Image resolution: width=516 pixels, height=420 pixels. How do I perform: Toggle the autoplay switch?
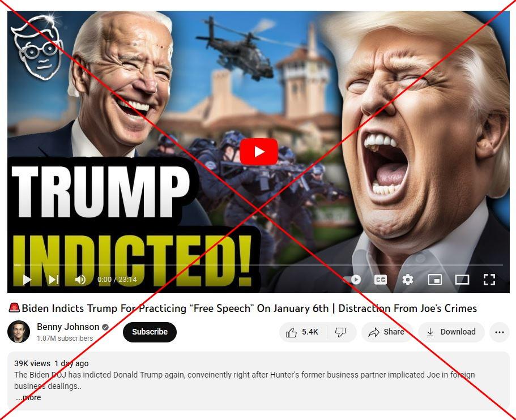pyautogui.click(x=352, y=280)
